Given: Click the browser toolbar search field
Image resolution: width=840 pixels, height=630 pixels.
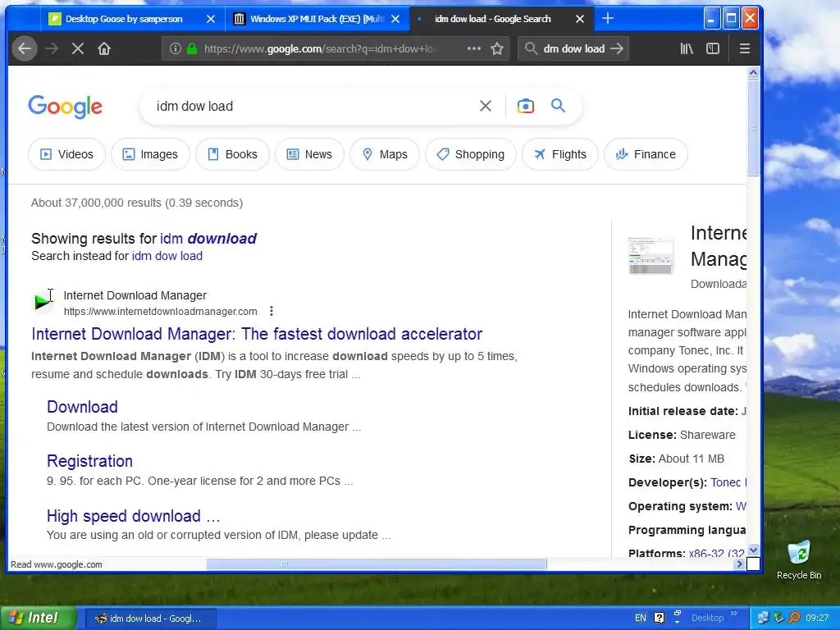Looking at the screenshot, I should (x=574, y=48).
